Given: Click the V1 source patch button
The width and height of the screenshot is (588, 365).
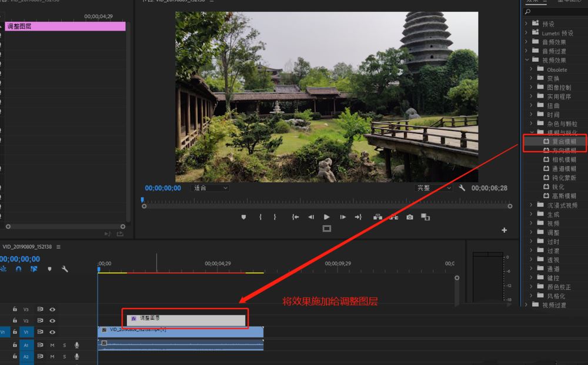Looking at the screenshot, I should 4,332.
